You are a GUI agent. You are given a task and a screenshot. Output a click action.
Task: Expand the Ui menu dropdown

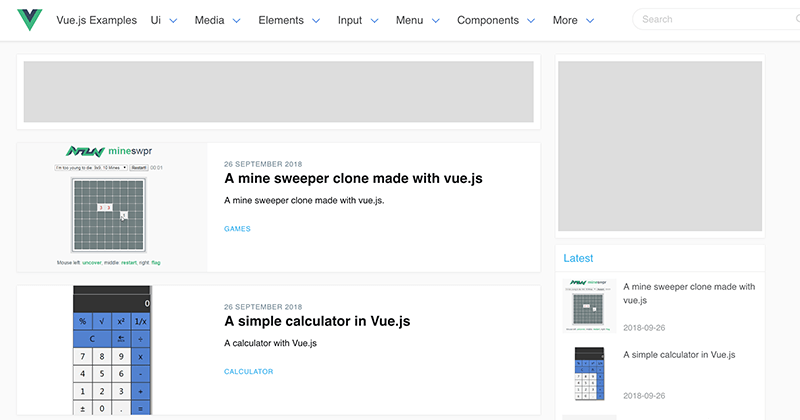coord(163,20)
